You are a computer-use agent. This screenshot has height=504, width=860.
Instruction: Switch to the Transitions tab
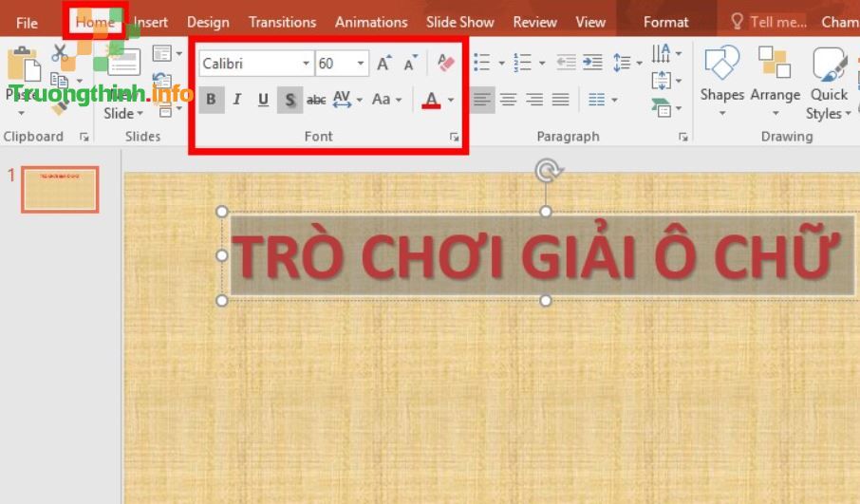click(x=282, y=23)
